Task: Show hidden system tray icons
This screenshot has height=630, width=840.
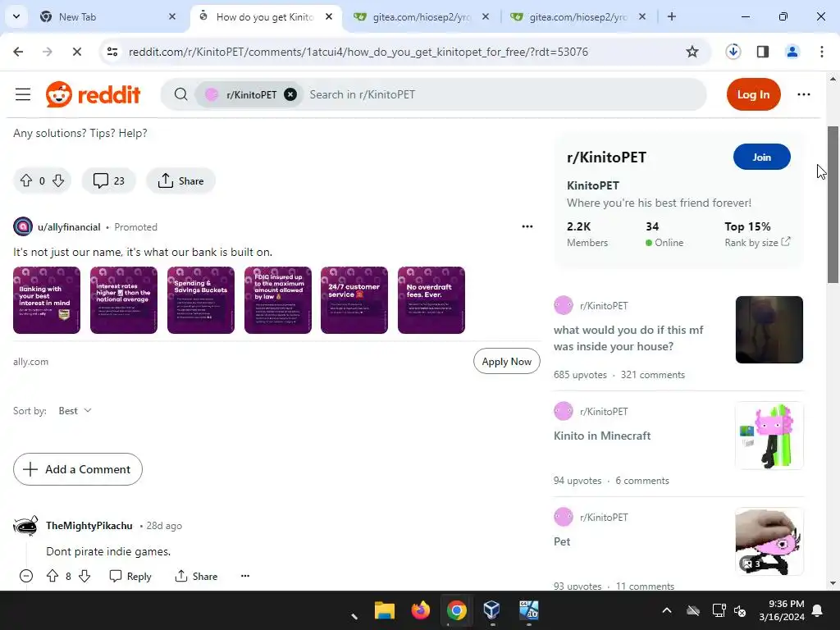Action: click(x=667, y=610)
